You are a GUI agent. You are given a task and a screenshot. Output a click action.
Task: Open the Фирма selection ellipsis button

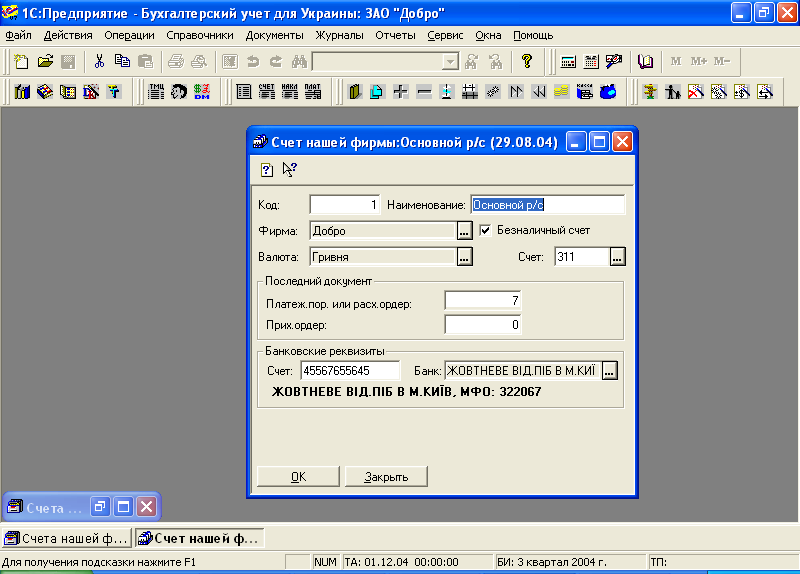pyautogui.click(x=464, y=231)
